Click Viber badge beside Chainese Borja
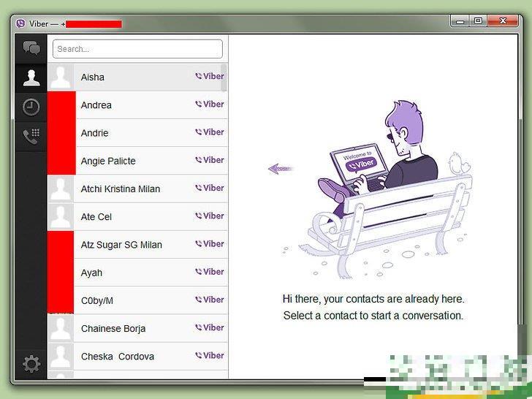The image size is (532, 399). tap(210, 327)
